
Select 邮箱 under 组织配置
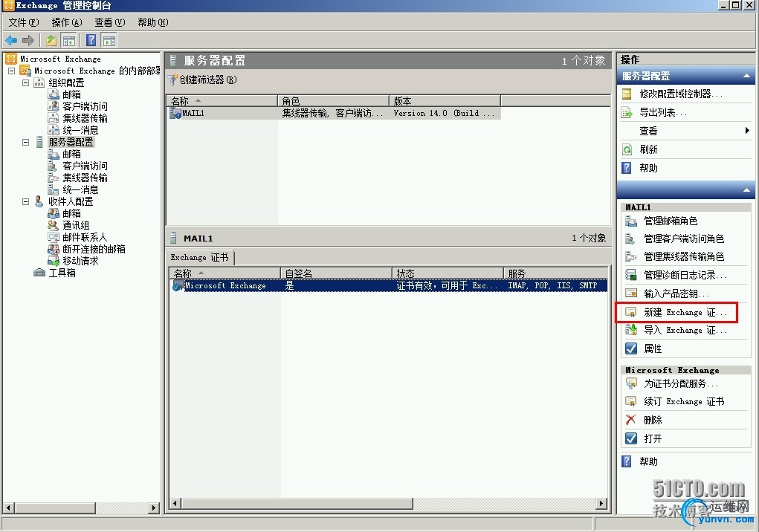point(71,94)
